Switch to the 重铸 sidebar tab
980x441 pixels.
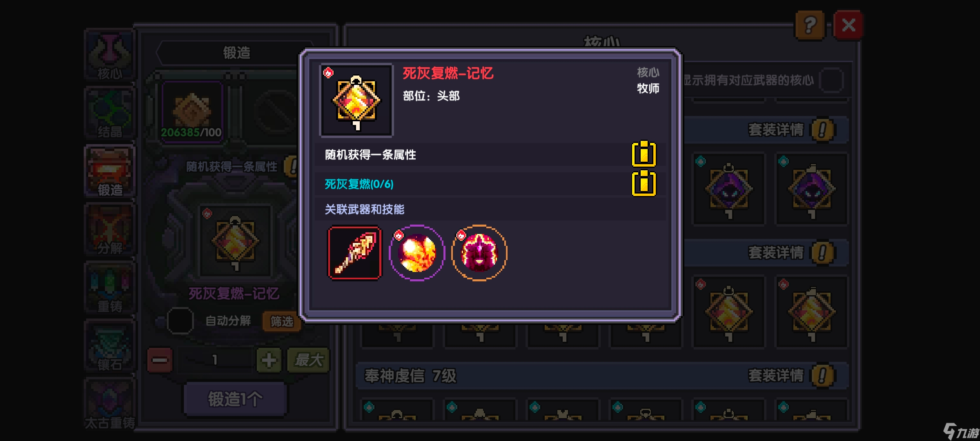coord(109,288)
